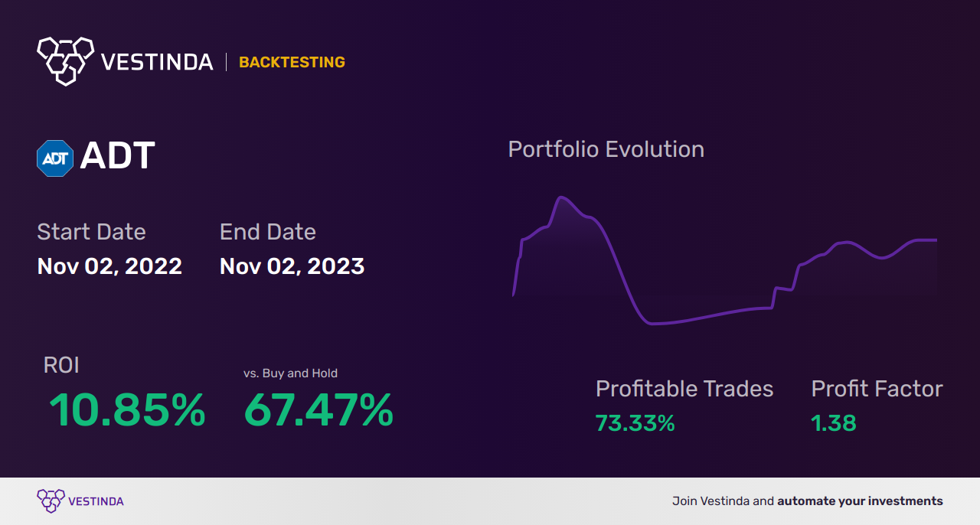Click the 67.47% vs. Buy and Hold value

pos(318,410)
